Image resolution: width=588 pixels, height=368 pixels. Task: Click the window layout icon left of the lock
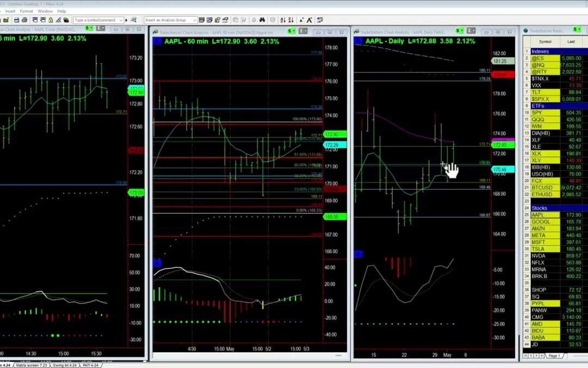point(43,20)
